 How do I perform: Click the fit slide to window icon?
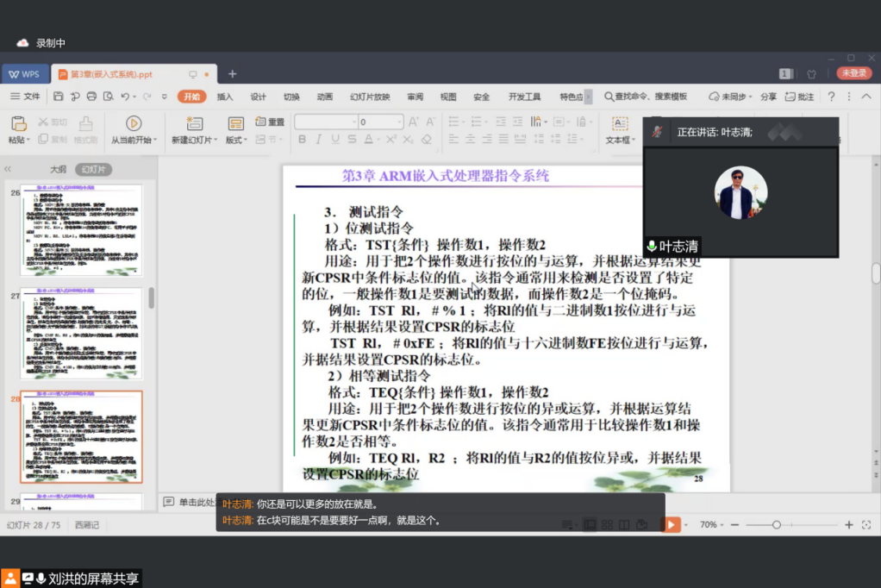click(x=866, y=524)
